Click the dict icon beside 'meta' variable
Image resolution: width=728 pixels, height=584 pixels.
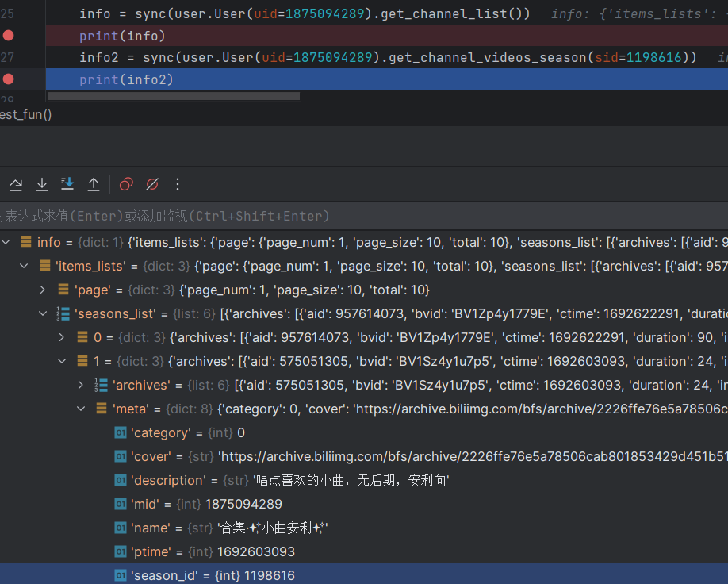(101, 409)
